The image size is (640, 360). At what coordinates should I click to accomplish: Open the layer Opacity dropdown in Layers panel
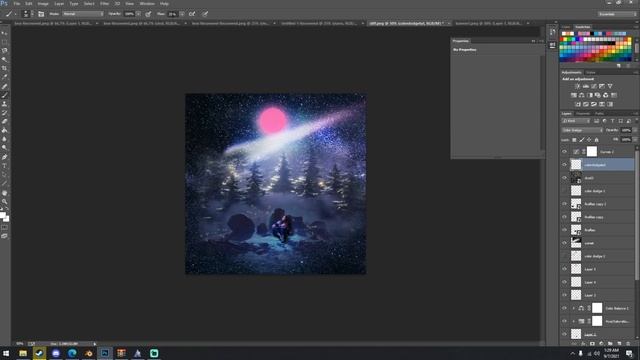click(634, 130)
